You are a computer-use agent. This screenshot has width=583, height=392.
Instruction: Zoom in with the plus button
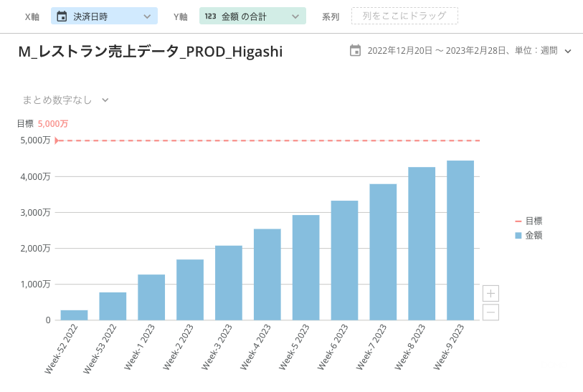tap(490, 294)
